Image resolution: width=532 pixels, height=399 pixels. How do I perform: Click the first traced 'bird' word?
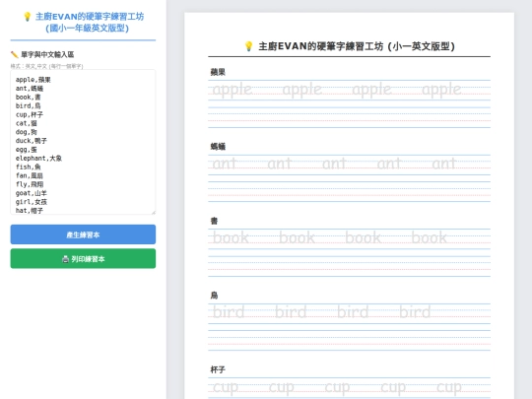coord(229,311)
